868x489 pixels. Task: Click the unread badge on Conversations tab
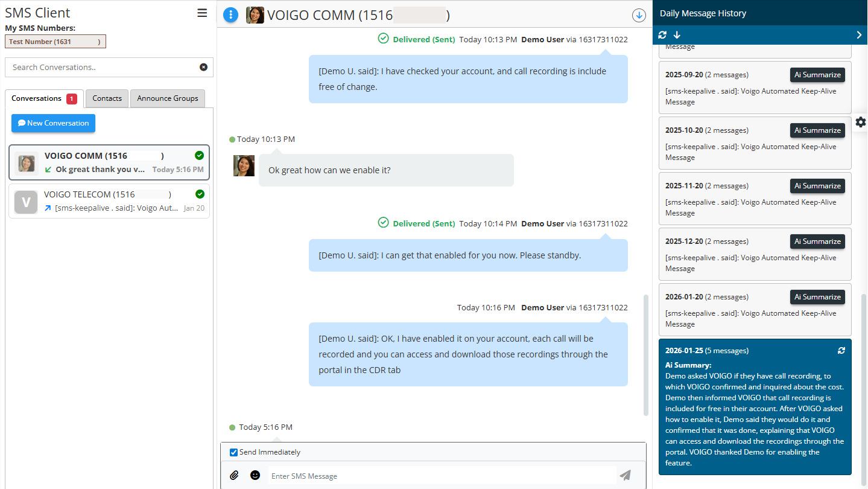(72, 99)
